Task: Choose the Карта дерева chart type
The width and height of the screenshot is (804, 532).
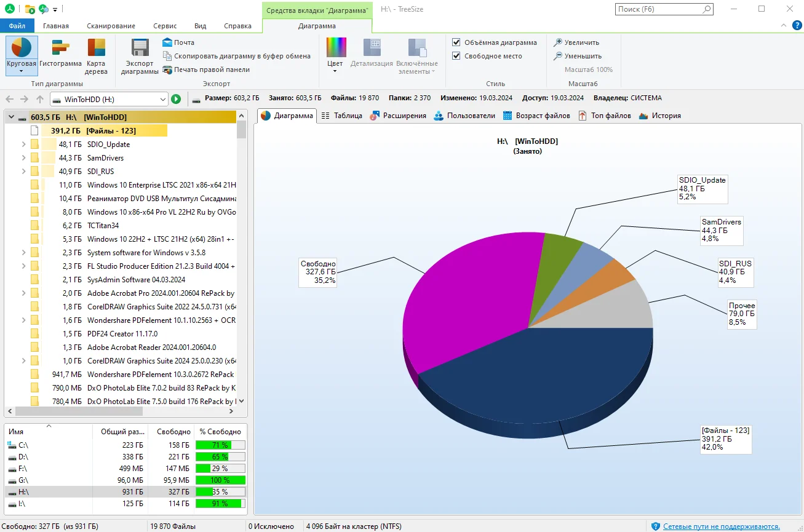Action: point(96,48)
